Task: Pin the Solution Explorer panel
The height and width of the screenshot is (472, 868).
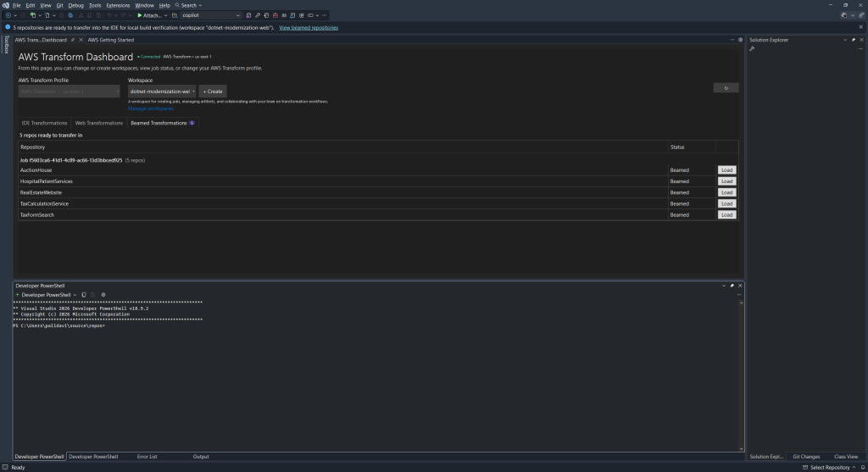Action: [x=853, y=40]
